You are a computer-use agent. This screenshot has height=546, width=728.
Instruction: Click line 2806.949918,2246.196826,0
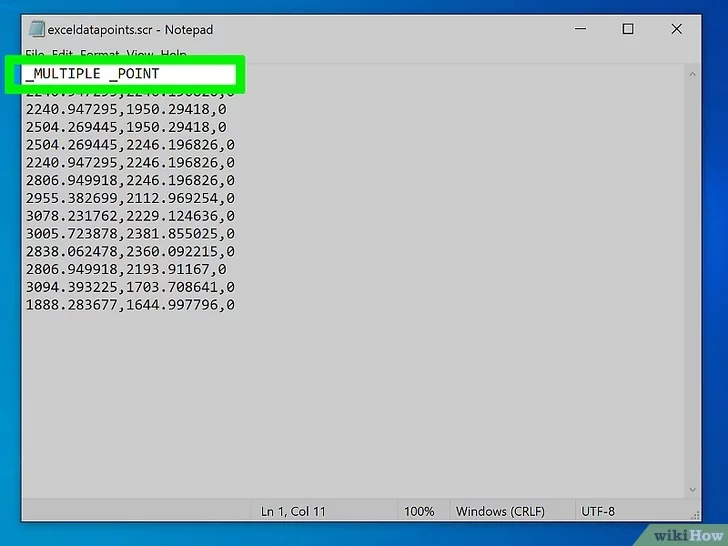click(x=130, y=181)
